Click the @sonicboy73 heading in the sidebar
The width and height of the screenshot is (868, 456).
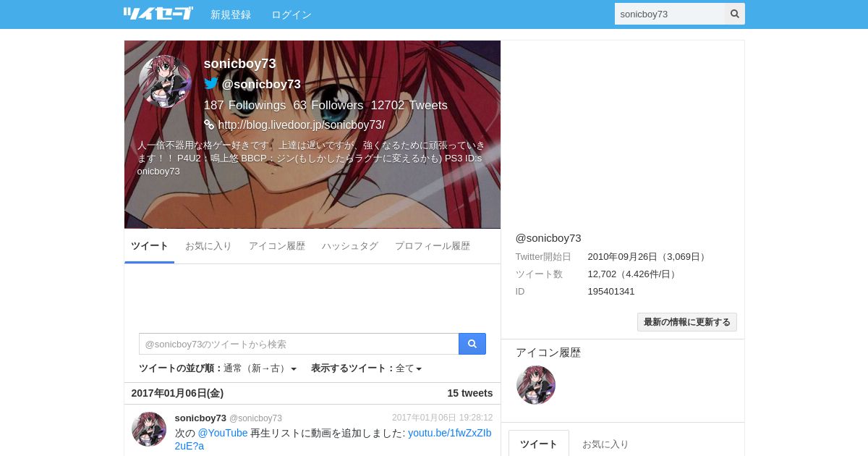(x=548, y=237)
